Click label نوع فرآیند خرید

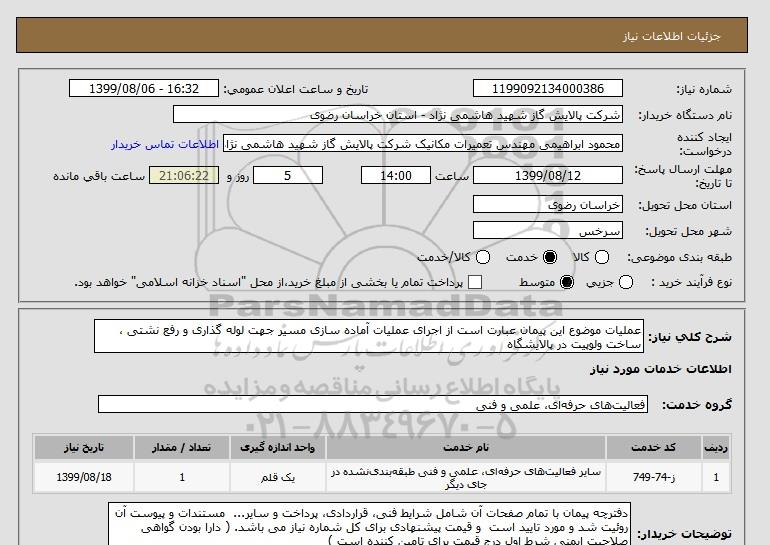tap(691, 282)
